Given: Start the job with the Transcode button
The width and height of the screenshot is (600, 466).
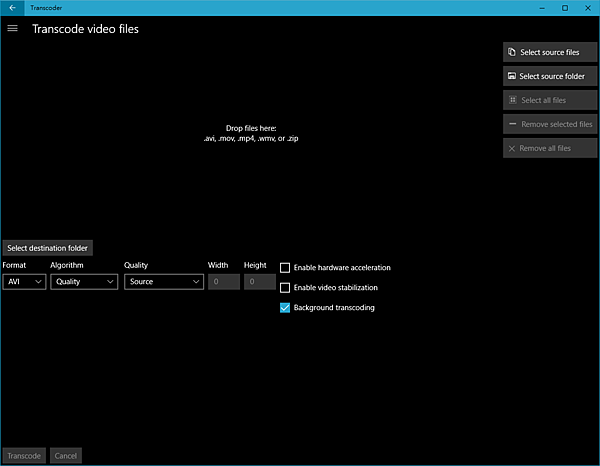Looking at the screenshot, I should (x=24, y=456).
